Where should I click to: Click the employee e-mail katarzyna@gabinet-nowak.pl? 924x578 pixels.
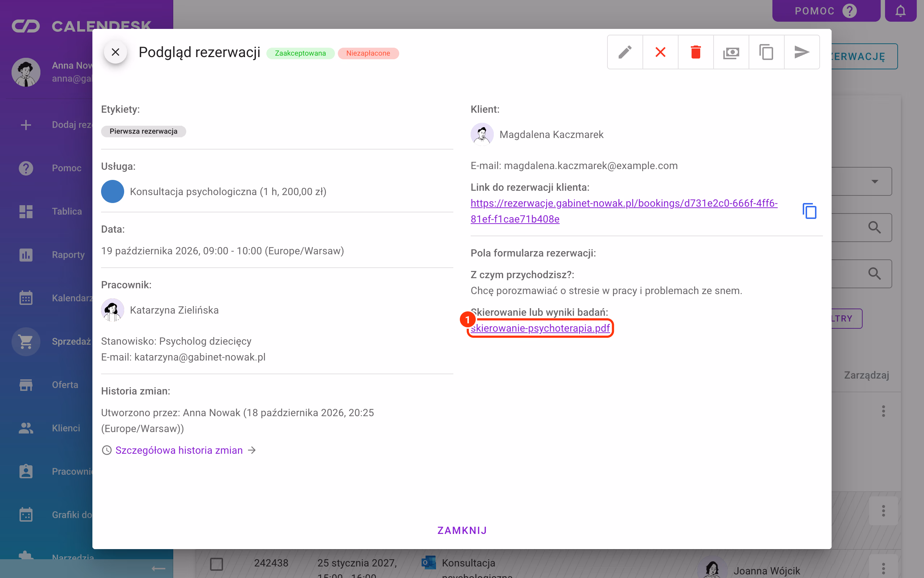coord(200,357)
